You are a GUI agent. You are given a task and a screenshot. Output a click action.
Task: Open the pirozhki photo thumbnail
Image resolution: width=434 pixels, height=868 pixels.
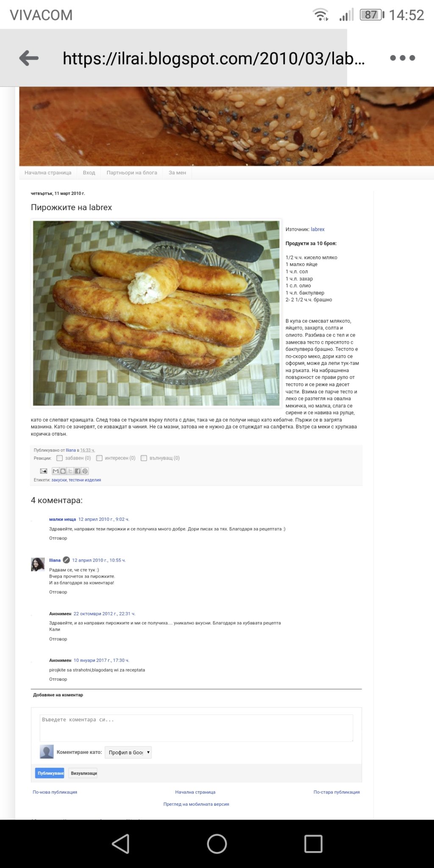click(x=156, y=313)
